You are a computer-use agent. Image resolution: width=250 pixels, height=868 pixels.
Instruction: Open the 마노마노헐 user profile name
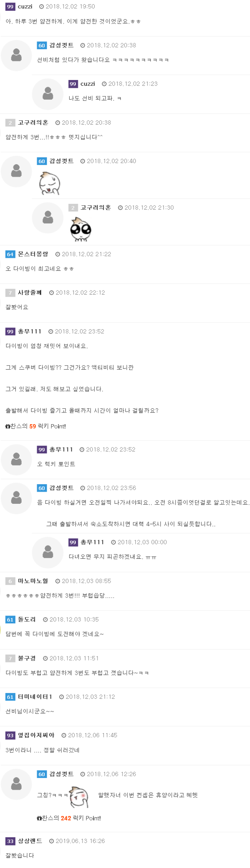(33, 581)
